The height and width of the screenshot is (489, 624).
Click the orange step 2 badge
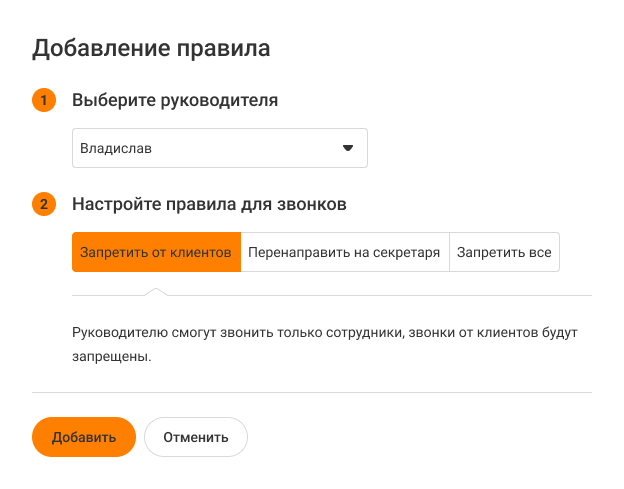point(44,205)
